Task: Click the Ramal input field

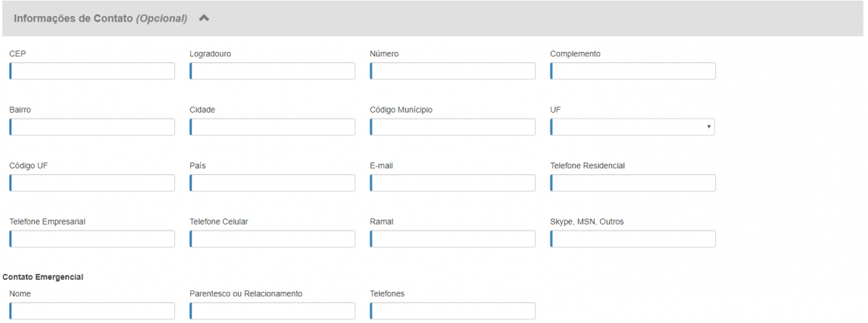Action: click(453, 239)
